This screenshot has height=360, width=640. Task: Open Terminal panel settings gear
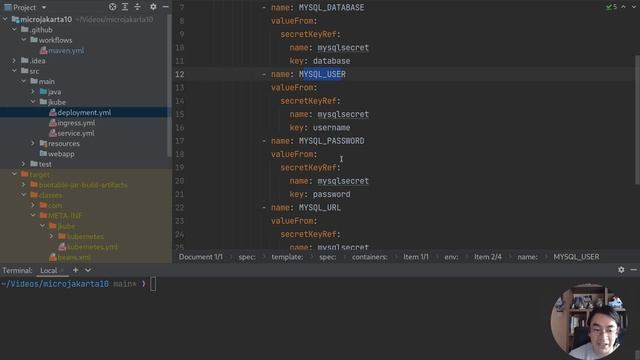tap(621, 269)
